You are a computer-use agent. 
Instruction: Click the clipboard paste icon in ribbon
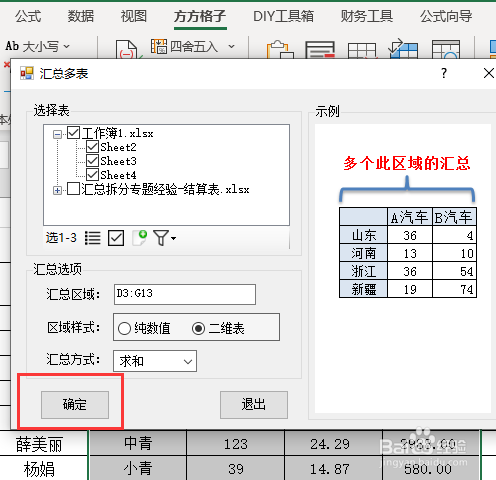click(279, 49)
